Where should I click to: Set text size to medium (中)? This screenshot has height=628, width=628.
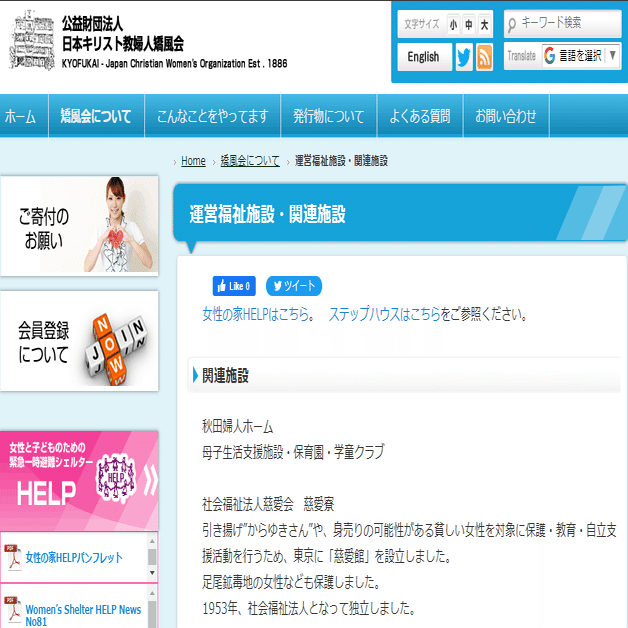(x=469, y=25)
